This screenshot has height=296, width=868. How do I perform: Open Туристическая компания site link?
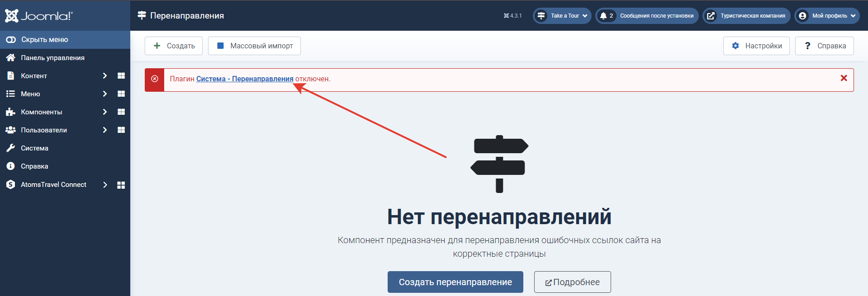[747, 16]
